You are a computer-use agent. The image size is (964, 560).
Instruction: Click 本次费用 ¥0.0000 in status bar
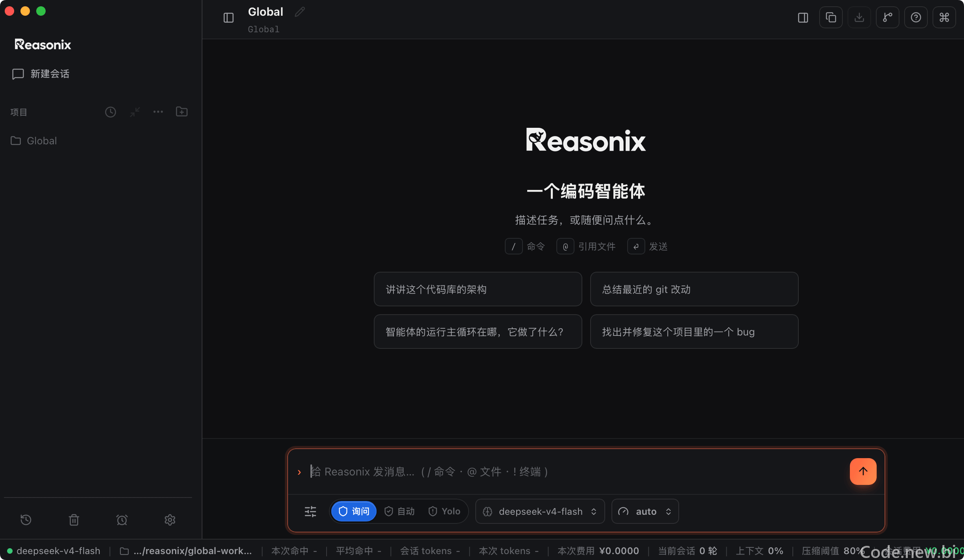(598, 551)
